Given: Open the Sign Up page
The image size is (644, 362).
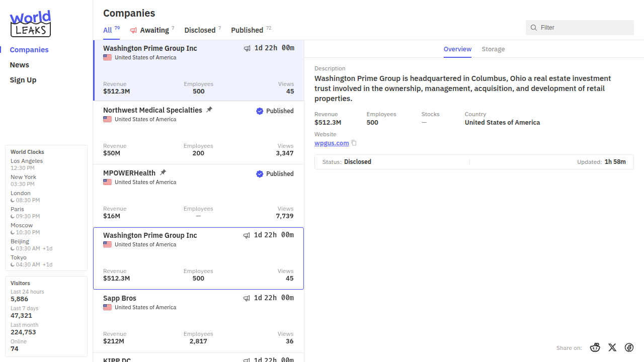Looking at the screenshot, I should click(x=23, y=80).
